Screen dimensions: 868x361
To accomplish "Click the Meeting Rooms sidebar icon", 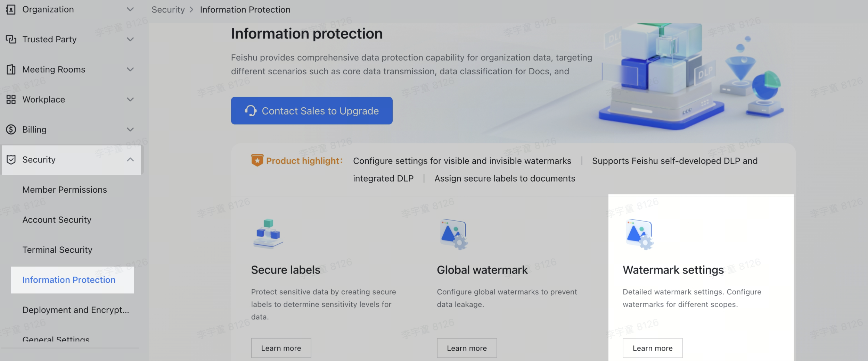I will click(x=11, y=69).
